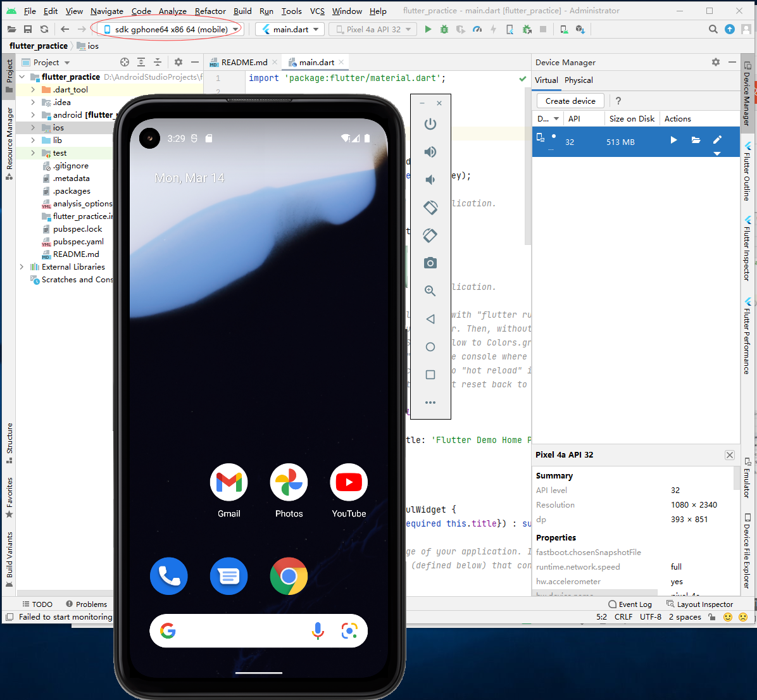The height and width of the screenshot is (700, 757).
Task: Open Phone dialer app on the emulator
Action: (169, 576)
